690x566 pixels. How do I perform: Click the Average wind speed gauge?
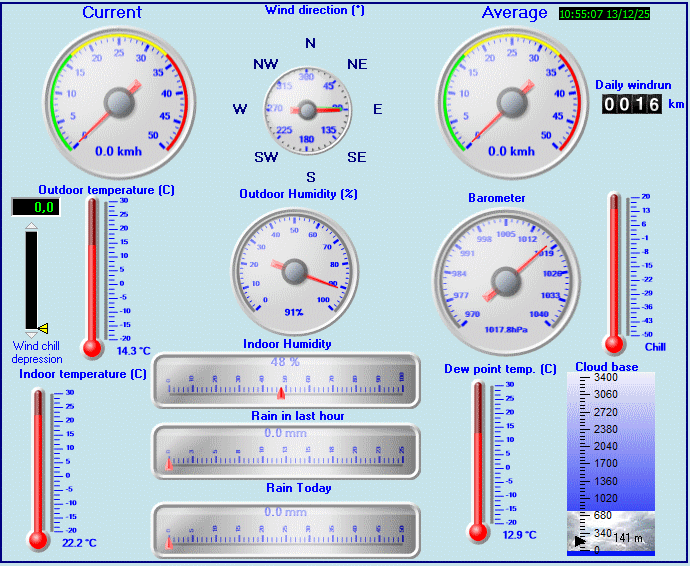pyautogui.click(x=511, y=102)
